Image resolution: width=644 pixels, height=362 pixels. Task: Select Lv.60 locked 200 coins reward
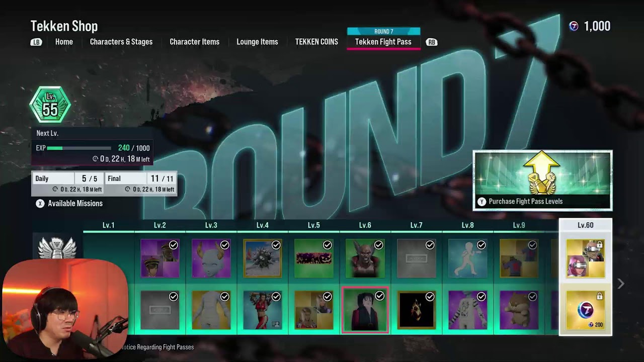(x=586, y=310)
